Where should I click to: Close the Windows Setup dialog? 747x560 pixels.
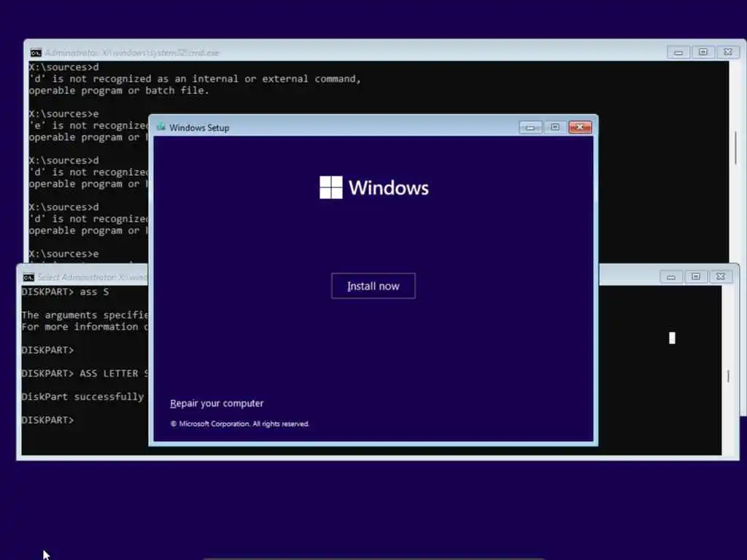tap(580, 127)
